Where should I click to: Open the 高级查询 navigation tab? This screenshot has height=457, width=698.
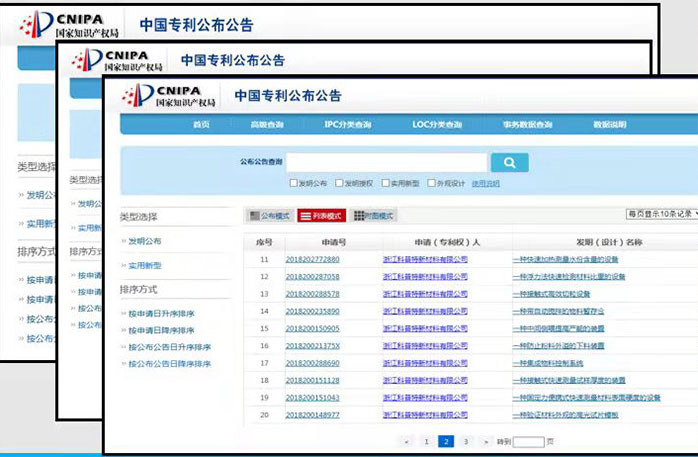267,125
